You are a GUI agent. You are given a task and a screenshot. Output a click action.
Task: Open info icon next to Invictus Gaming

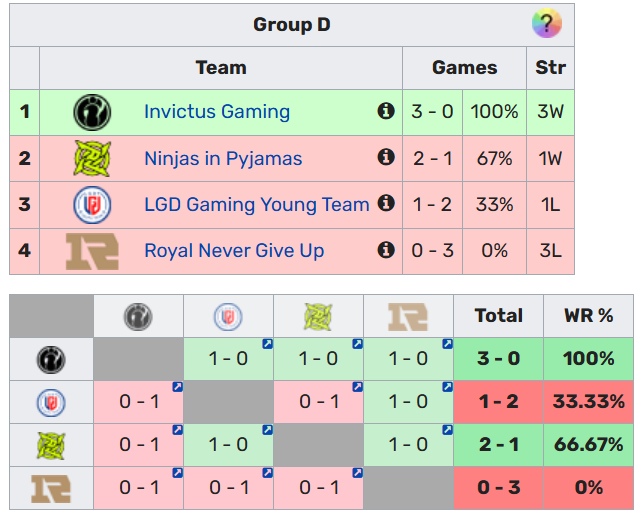click(x=386, y=111)
